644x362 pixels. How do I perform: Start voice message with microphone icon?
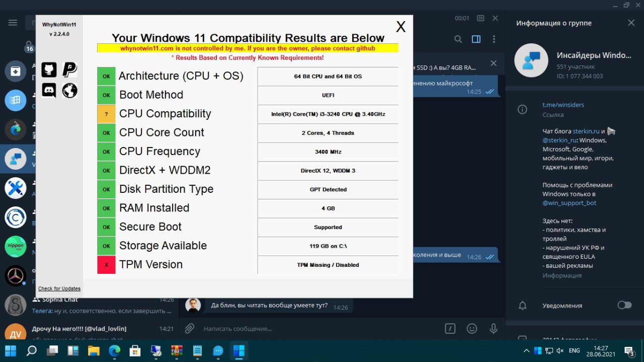pos(494,328)
